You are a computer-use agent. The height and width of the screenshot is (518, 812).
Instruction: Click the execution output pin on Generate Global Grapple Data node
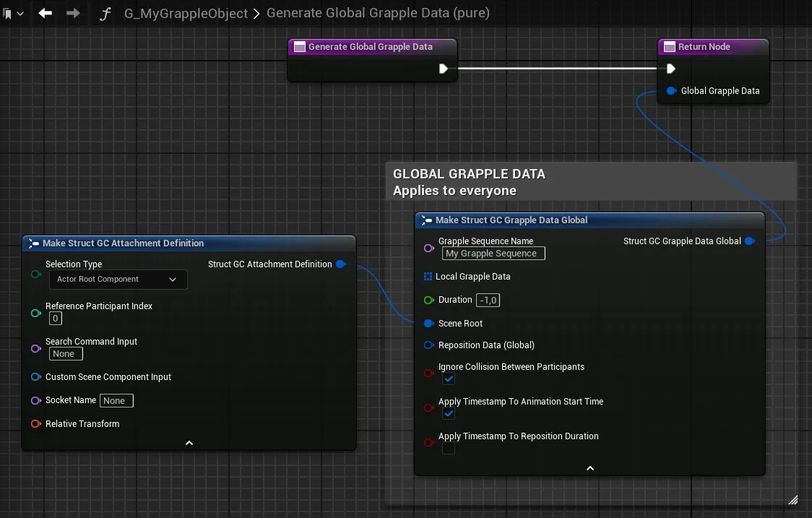[444, 69]
